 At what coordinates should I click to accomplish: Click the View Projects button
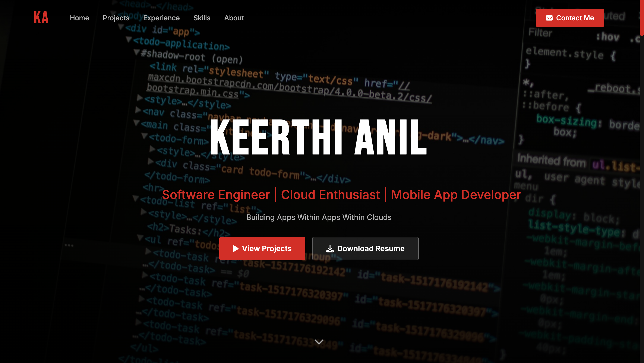pos(262,248)
